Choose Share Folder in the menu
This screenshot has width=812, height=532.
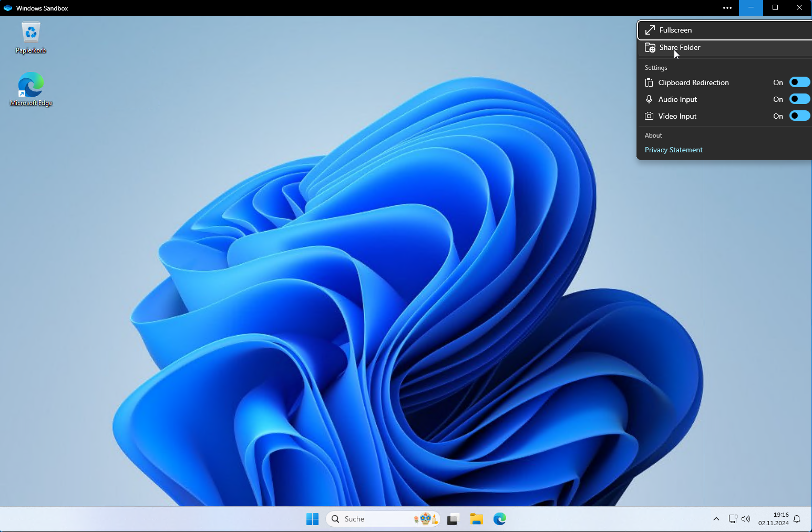tap(725, 47)
